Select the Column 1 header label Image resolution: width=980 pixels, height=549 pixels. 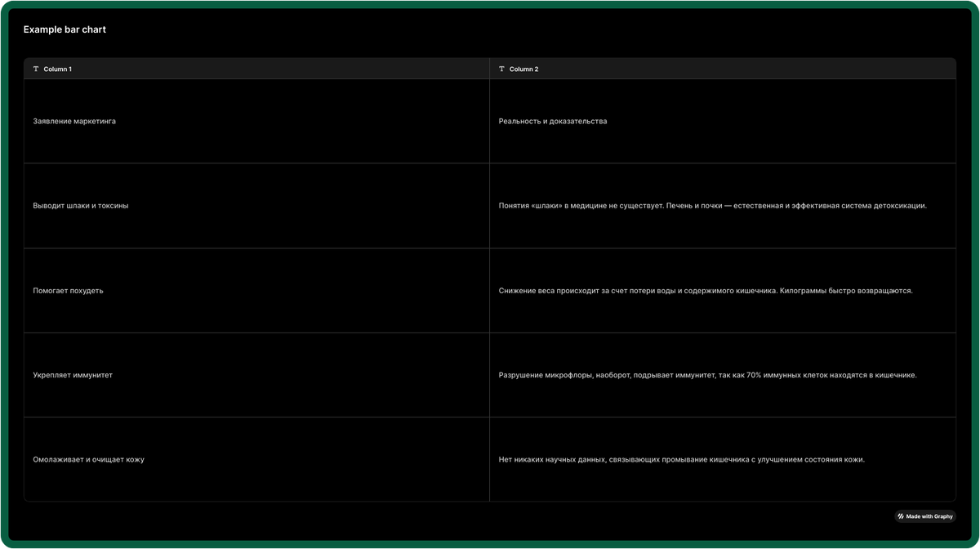57,69
